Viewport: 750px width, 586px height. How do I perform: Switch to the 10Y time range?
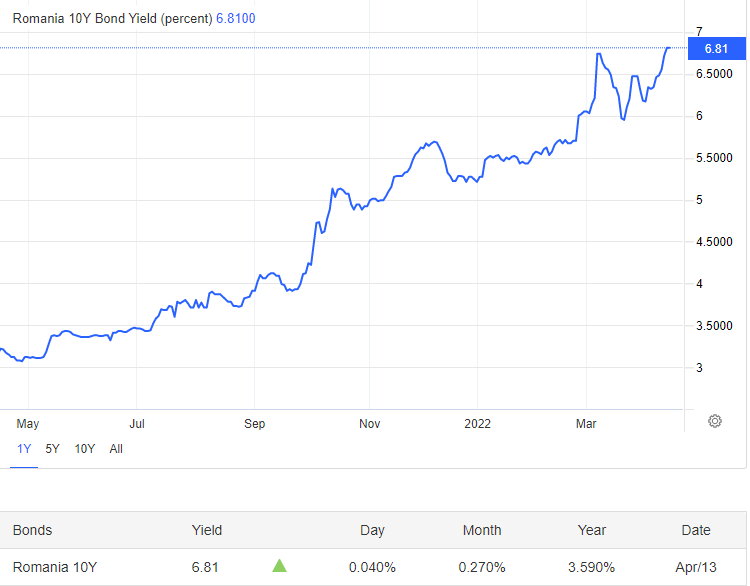coord(85,449)
